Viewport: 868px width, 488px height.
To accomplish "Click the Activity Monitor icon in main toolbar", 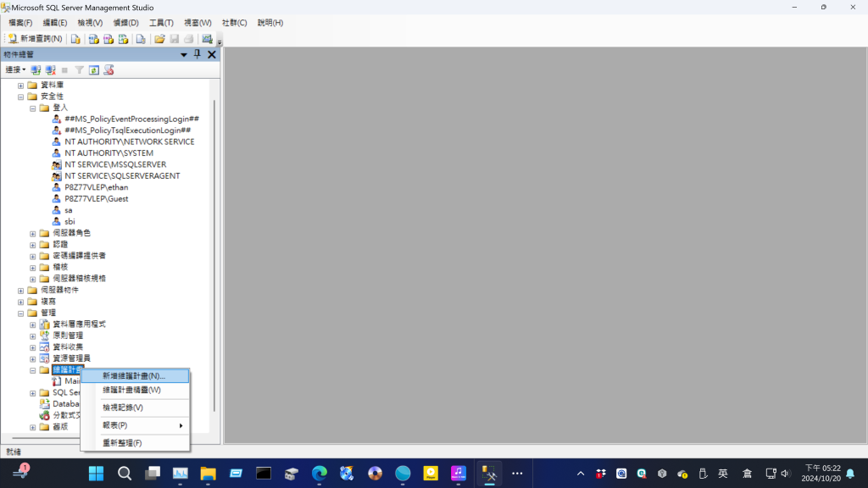I will click(x=207, y=39).
